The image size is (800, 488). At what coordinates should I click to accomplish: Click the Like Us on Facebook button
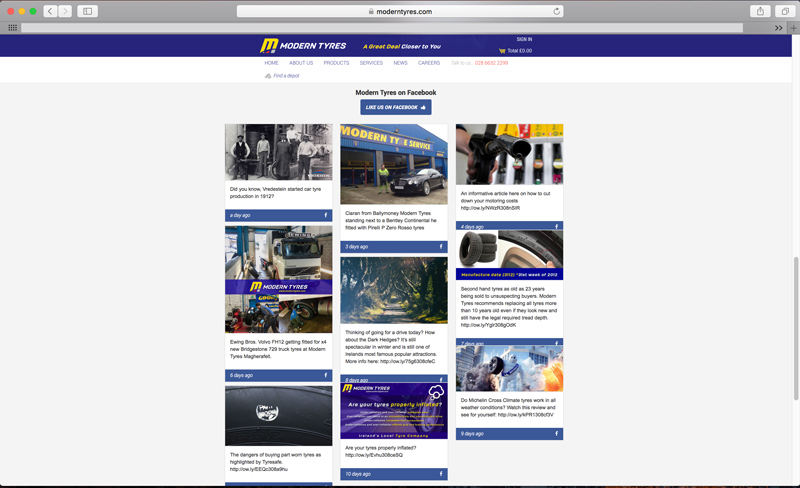pyautogui.click(x=396, y=107)
